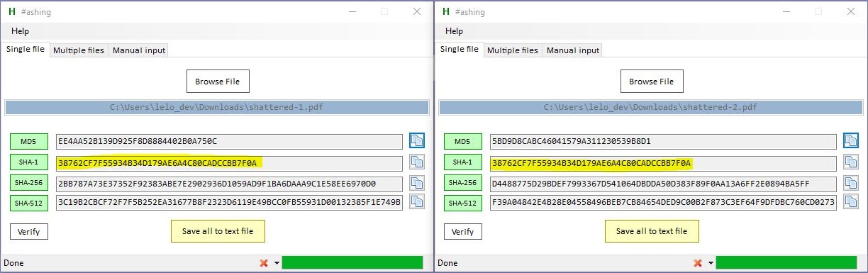Click Save all to text file in right window

point(651,231)
